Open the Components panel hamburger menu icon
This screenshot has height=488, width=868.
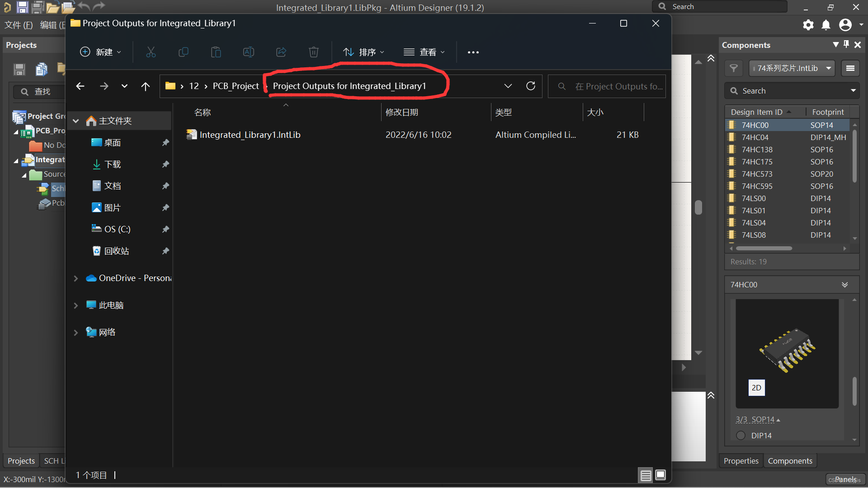[850, 68]
